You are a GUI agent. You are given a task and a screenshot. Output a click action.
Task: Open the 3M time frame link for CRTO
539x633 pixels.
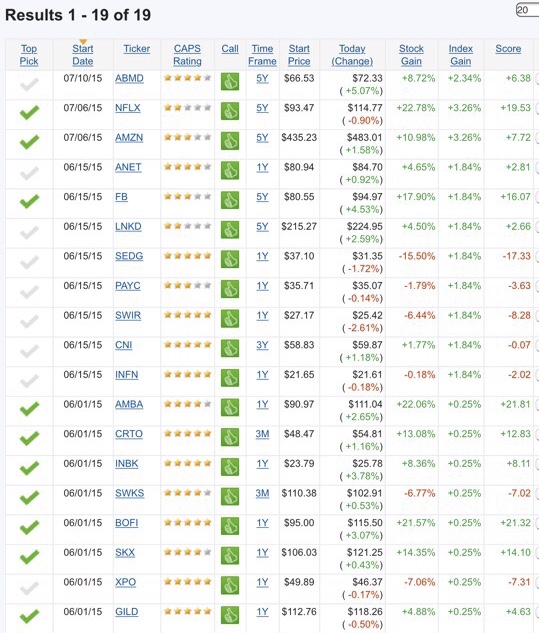tap(262, 434)
